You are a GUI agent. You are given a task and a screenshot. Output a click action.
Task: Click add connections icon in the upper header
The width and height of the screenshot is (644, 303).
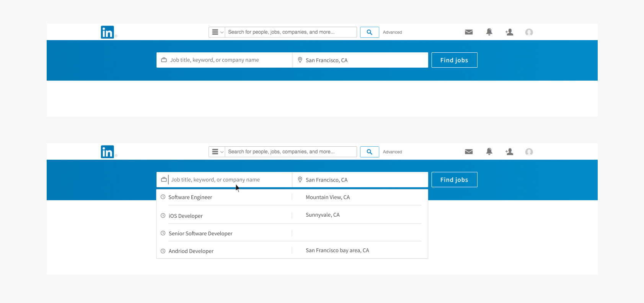click(509, 32)
